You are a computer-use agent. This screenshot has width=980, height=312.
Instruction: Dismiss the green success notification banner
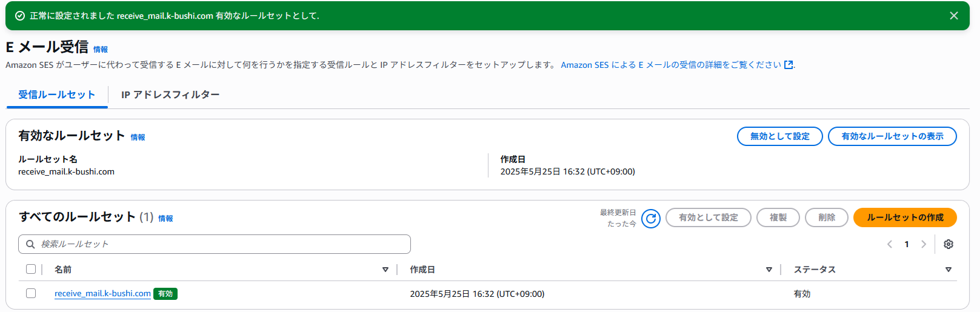[954, 16]
